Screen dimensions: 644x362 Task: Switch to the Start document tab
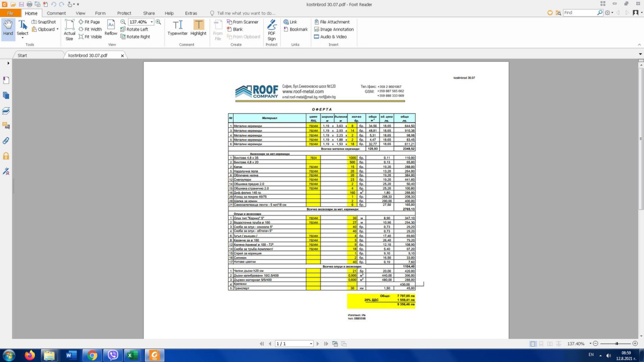pos(23,56)
